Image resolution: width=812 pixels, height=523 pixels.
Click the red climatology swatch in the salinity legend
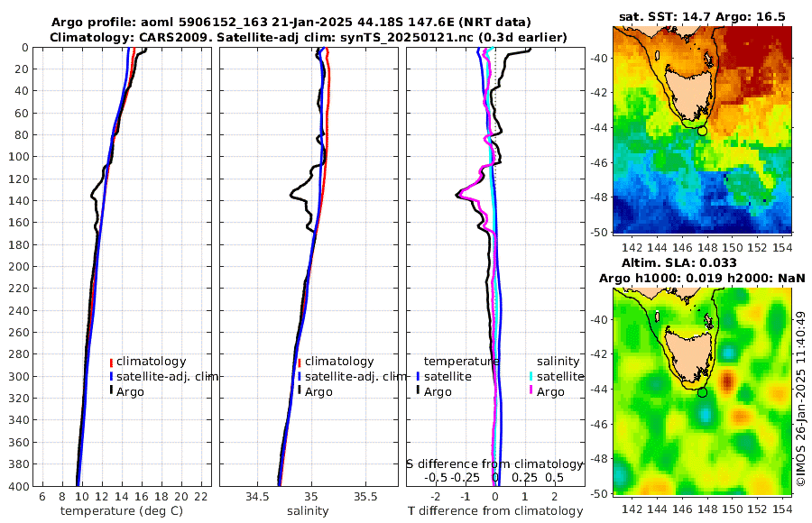point(300,362)
